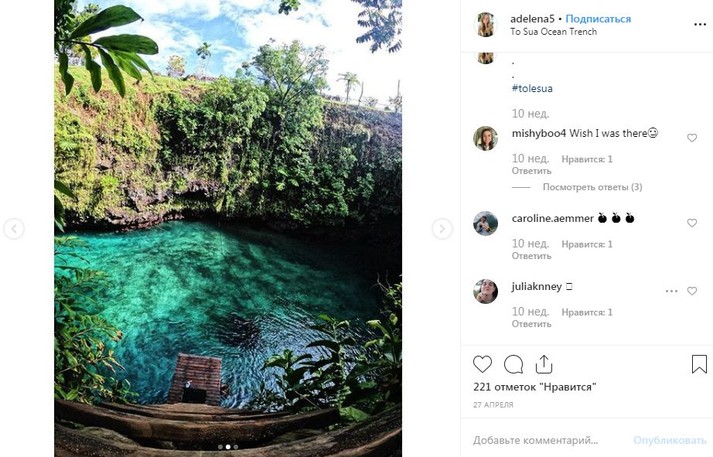Save post with bookmark icon
Image resolution: width=713 pixels, height=457 pixels.
(699, 364)
